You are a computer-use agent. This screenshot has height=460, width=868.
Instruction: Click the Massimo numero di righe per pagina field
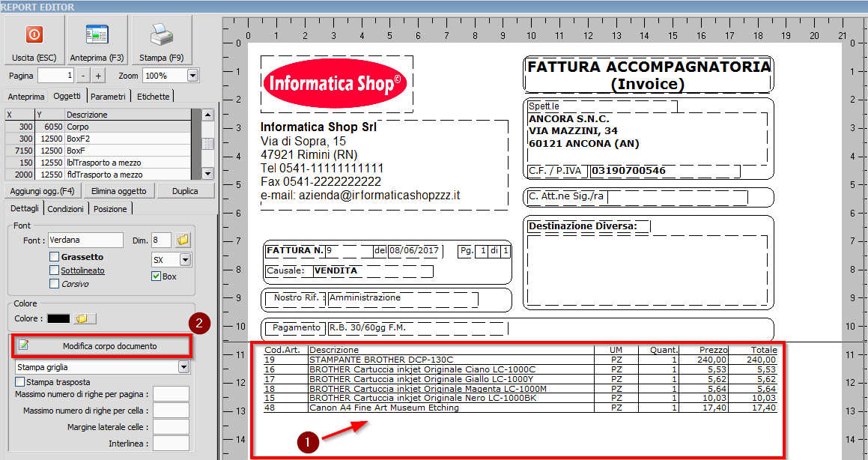[171, 394]
